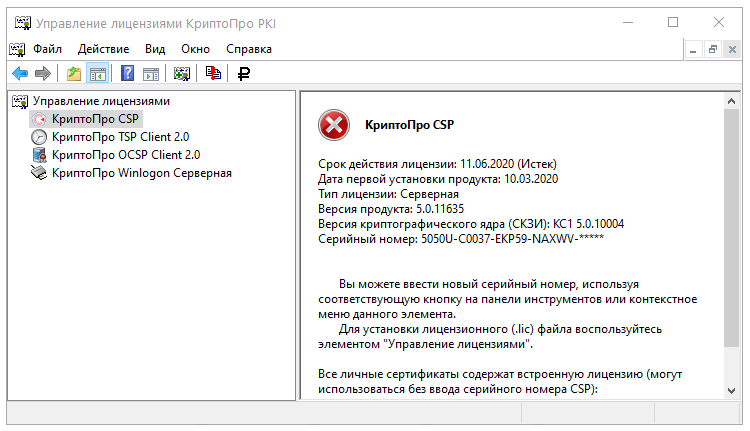Go up one level via folder icon
This screenshot has width=750, height=431.
point(74,73)
